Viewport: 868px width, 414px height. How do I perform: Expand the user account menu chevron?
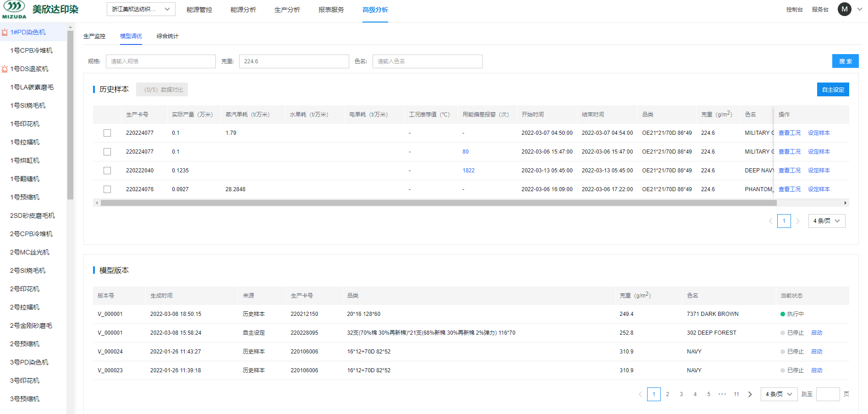pos(860,9)
